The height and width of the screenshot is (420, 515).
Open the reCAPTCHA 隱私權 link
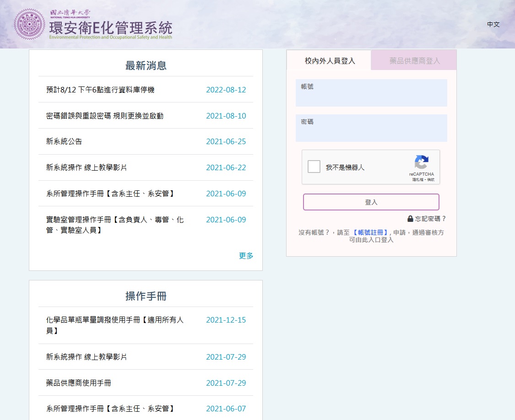(x=417, y=180)
